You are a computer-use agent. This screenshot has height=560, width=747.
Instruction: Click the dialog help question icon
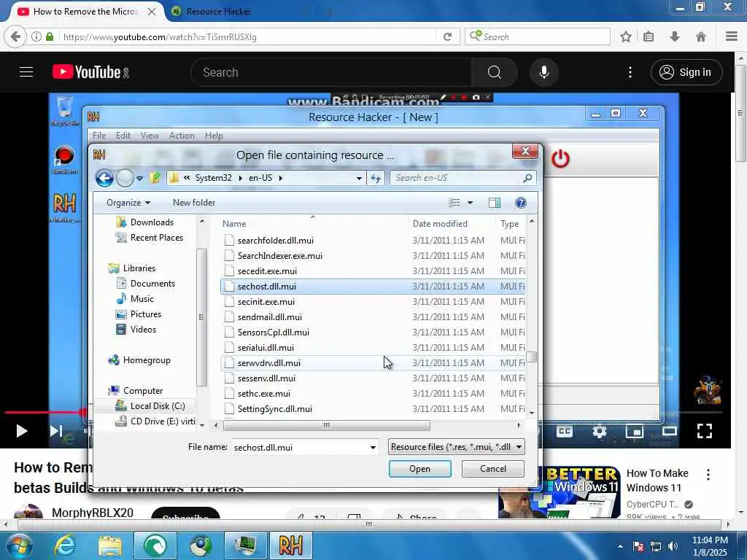(x=521, y=203)
